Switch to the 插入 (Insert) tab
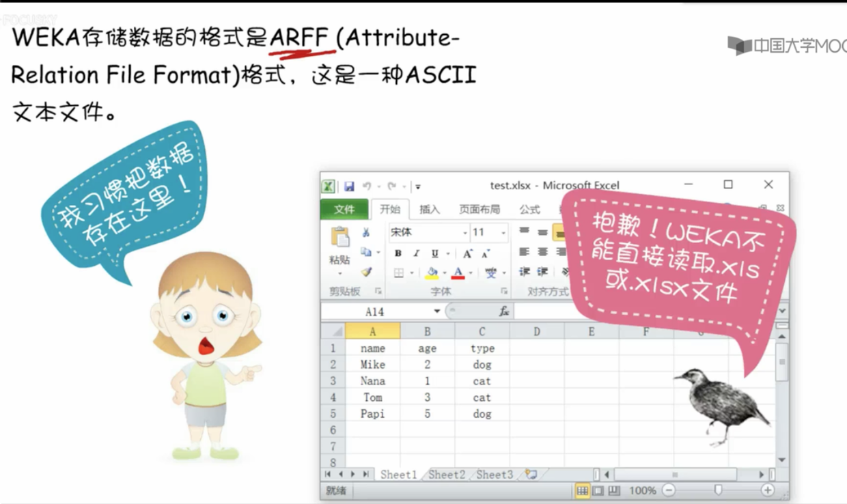 [x=430, y=209]
